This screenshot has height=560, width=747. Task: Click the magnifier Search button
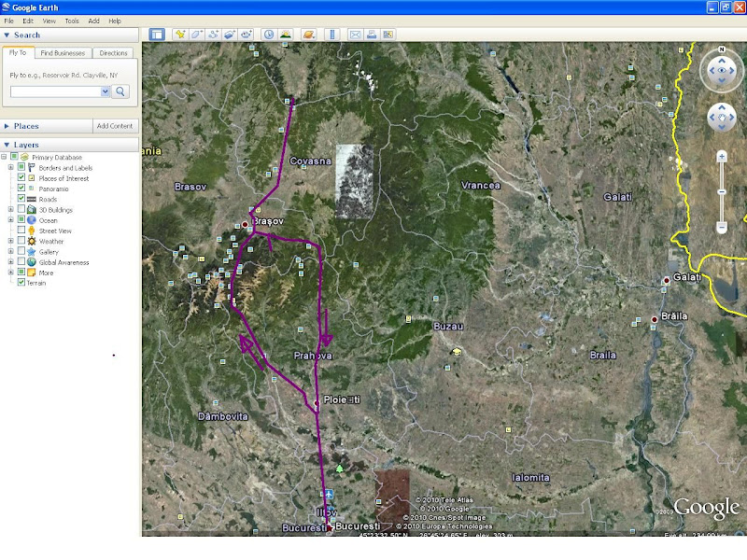click(x=120, y=91)
